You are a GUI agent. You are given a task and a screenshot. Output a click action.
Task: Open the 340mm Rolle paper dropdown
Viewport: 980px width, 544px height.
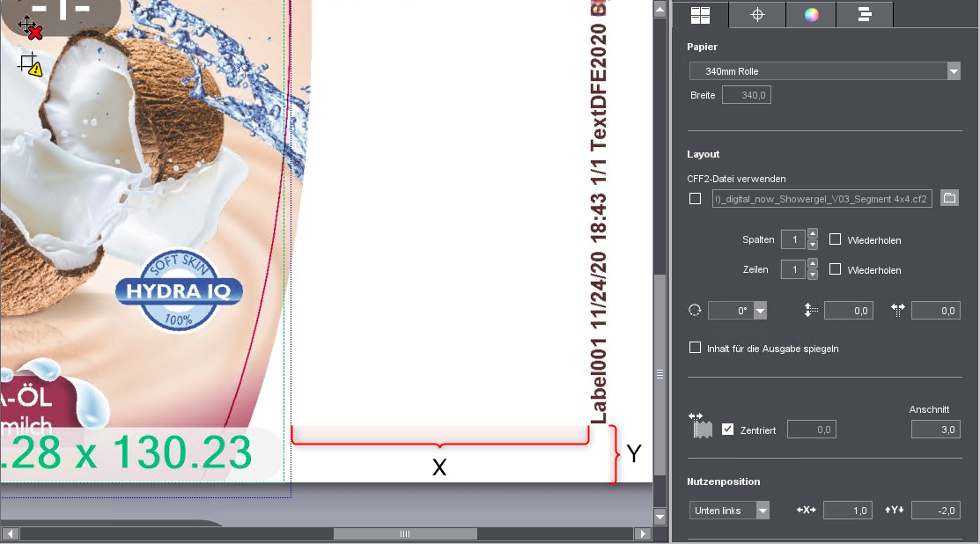point(953,71)
